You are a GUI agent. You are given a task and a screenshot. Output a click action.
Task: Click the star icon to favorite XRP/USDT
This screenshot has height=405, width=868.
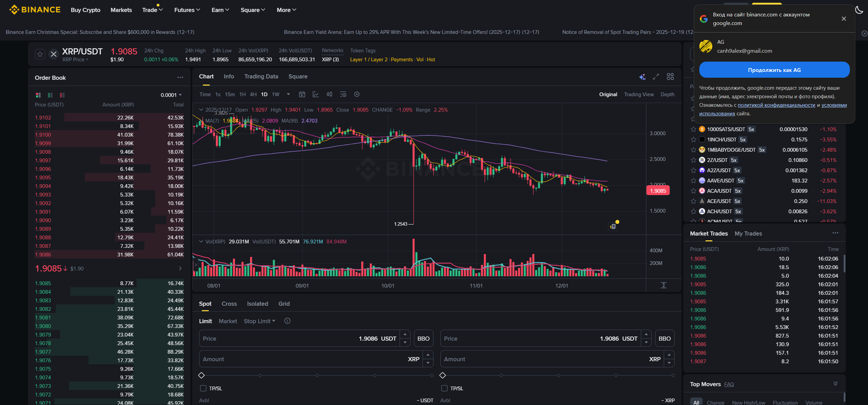(40, 54)
